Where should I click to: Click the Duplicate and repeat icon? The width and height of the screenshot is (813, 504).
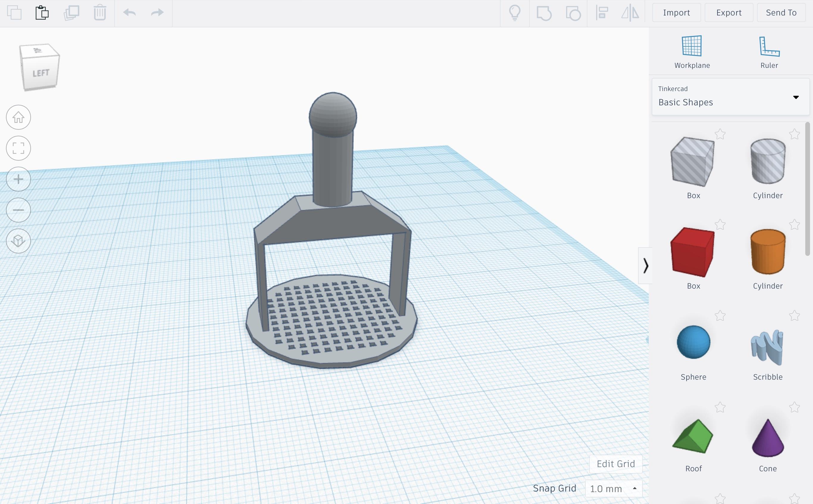coord(71,13)
